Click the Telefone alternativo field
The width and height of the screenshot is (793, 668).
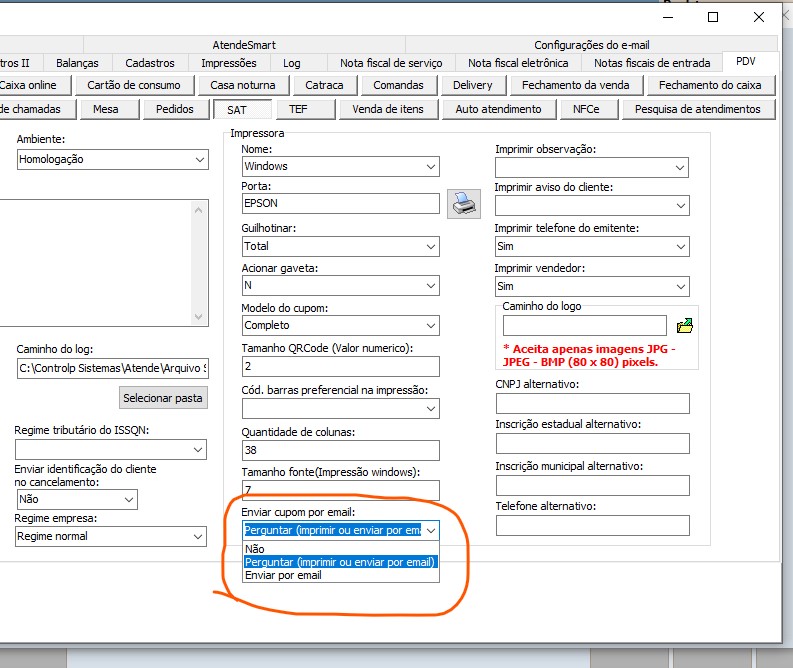pyautogui.click(x=592, y=525)
